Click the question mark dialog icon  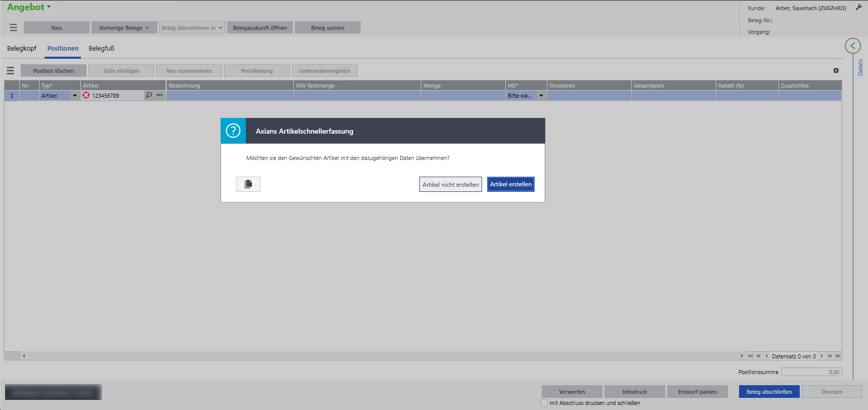pos(233,131)
